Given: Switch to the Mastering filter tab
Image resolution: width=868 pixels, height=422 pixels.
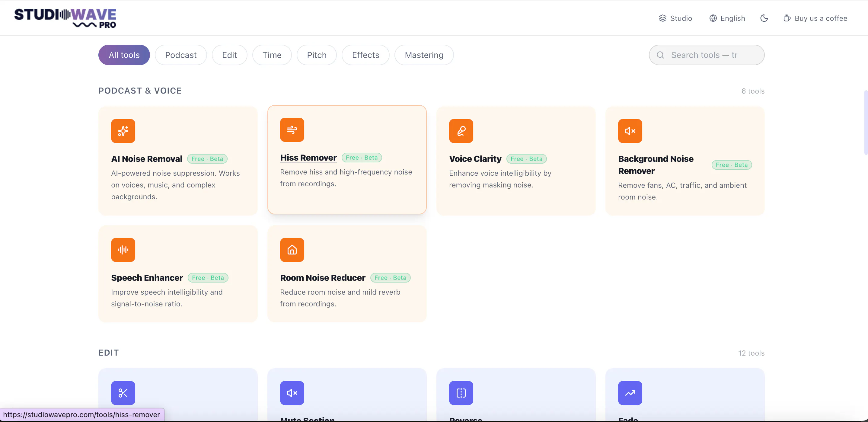Looking at the screenshot, I should (x=424, y=55).
